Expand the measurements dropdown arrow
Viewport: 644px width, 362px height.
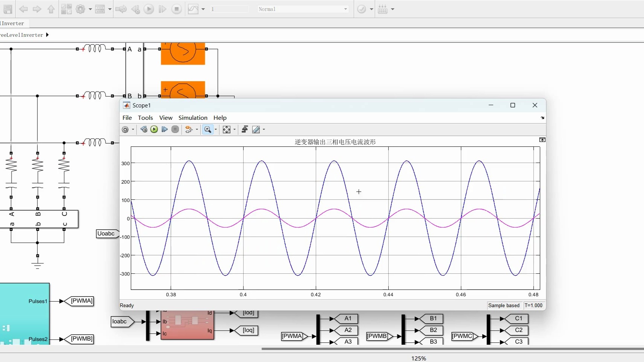click(264, 130)
